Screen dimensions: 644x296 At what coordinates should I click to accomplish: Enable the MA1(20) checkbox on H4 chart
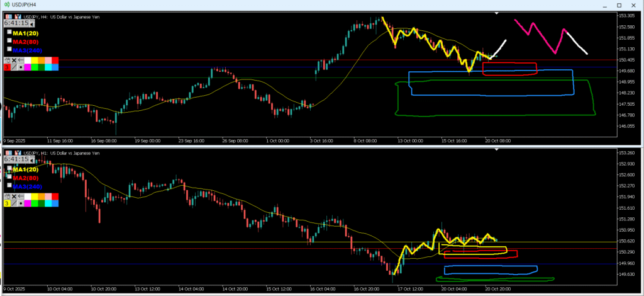[9, 32]
